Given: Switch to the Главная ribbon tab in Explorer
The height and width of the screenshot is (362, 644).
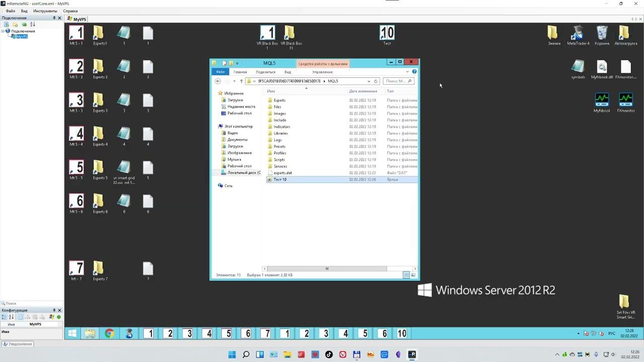Looking at the screenshot, I should click(x=240, y=72).
